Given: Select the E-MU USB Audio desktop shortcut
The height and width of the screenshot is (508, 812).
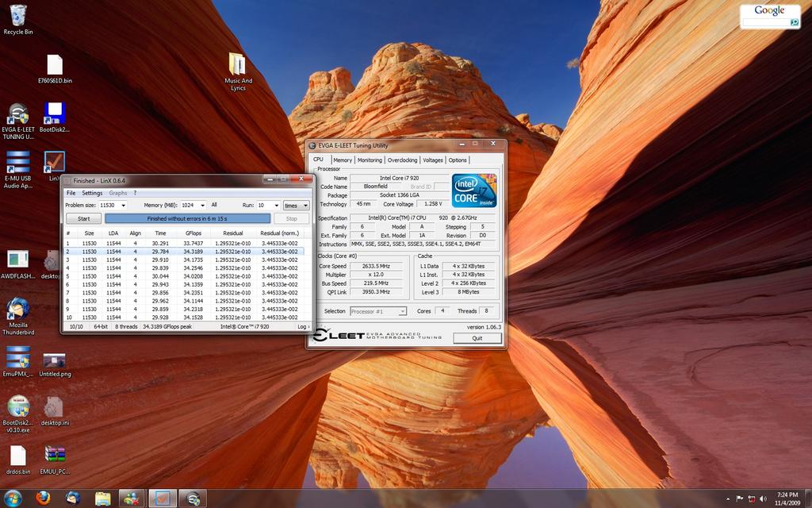Looking at the screenshot, I should [x=18, y=170].
